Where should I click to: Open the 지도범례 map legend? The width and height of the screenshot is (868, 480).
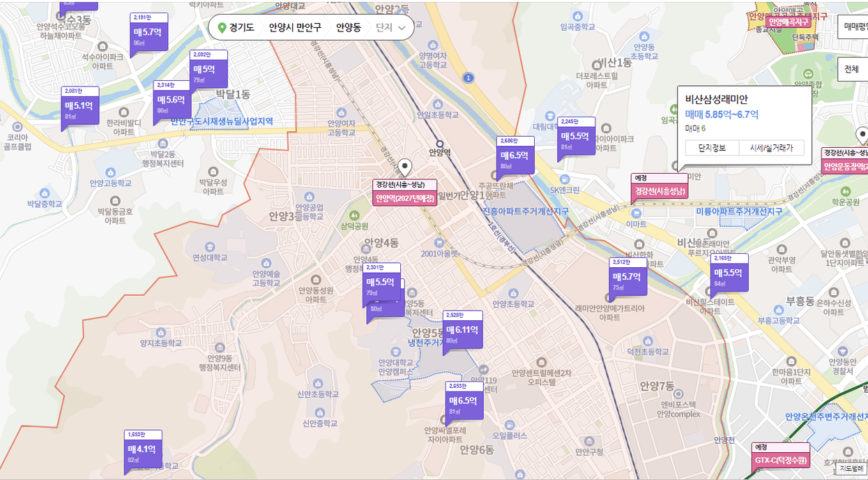[x=851, y=468]
